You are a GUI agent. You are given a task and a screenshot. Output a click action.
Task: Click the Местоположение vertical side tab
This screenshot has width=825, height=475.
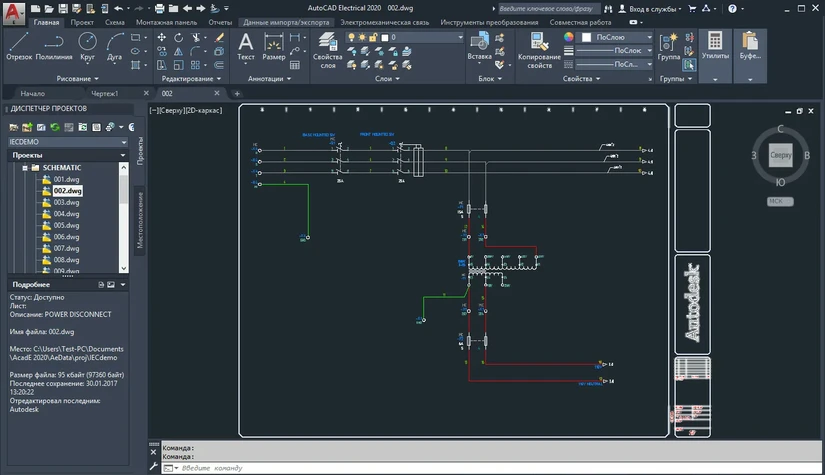pyautogui.click(x=140, y=220)
